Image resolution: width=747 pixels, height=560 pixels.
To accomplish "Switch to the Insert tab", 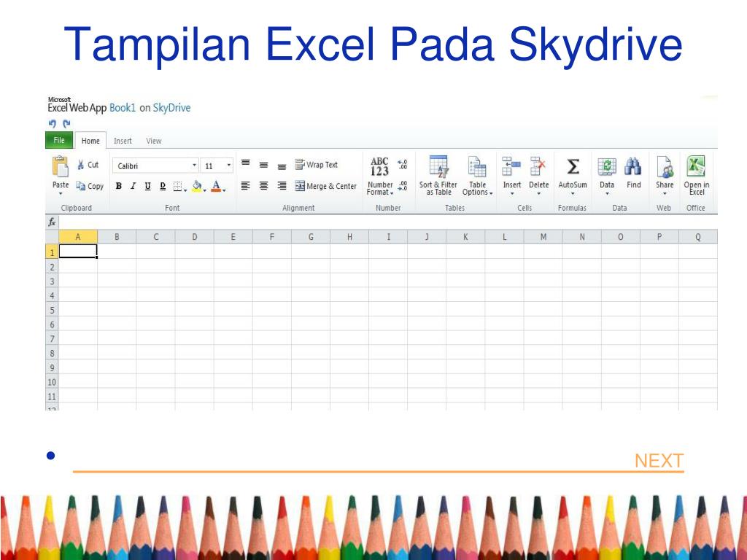I will pyautogui.click(x=123, y=141).
